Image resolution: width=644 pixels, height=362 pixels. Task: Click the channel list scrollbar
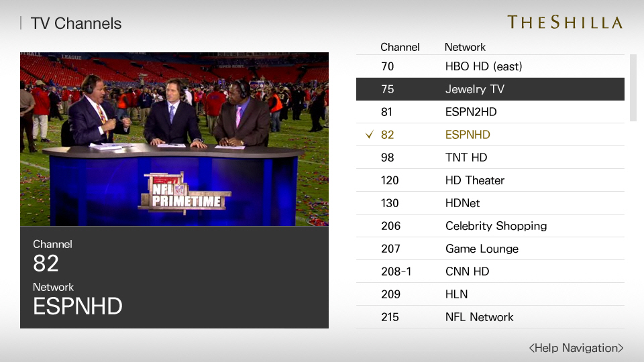point(633,88)
